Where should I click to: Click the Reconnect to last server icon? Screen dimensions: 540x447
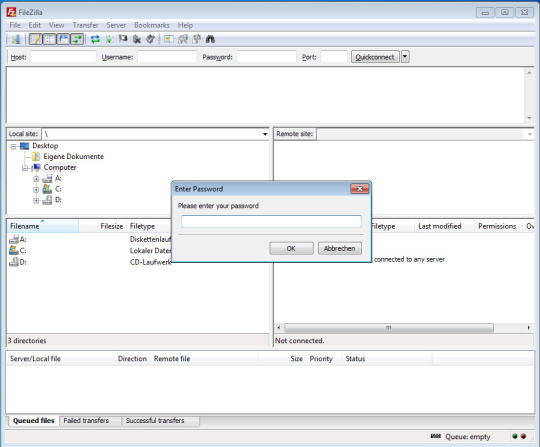tap(150, 39)
